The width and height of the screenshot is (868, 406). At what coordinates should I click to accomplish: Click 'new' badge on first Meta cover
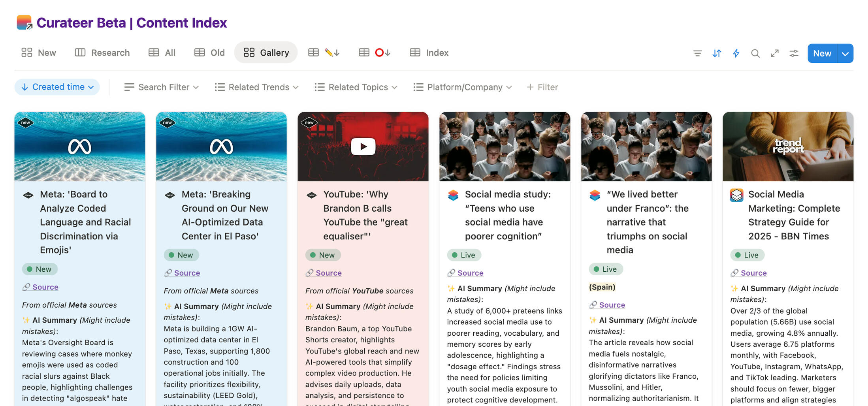coord(26,122)
